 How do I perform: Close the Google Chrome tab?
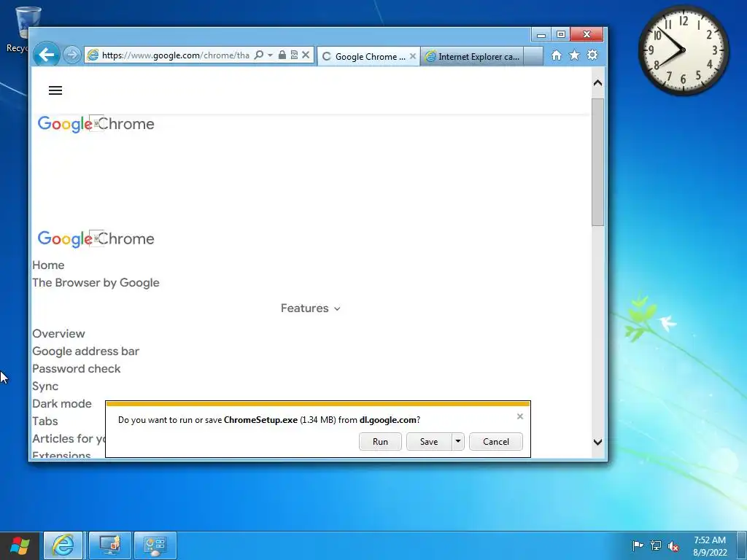(413, 56)
